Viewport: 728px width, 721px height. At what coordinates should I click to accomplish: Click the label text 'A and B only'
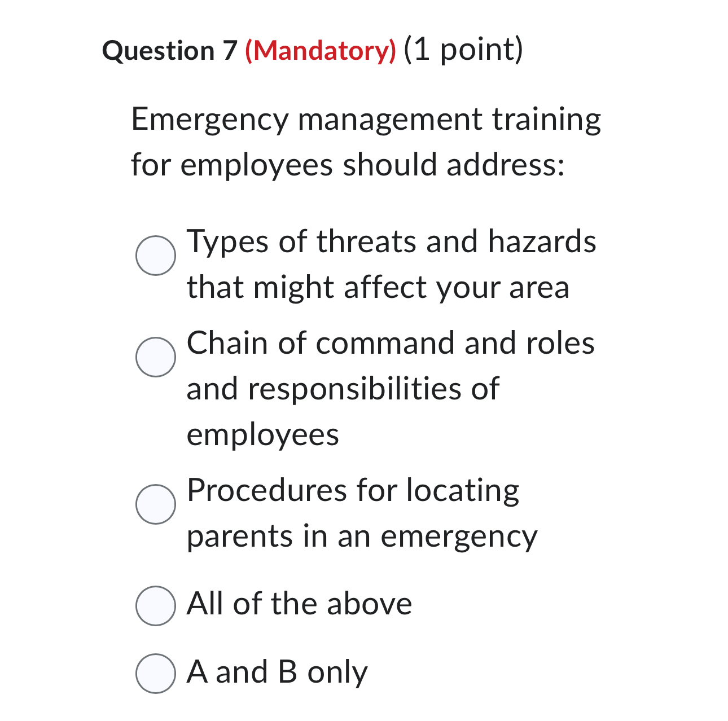[x=277, y=671]
